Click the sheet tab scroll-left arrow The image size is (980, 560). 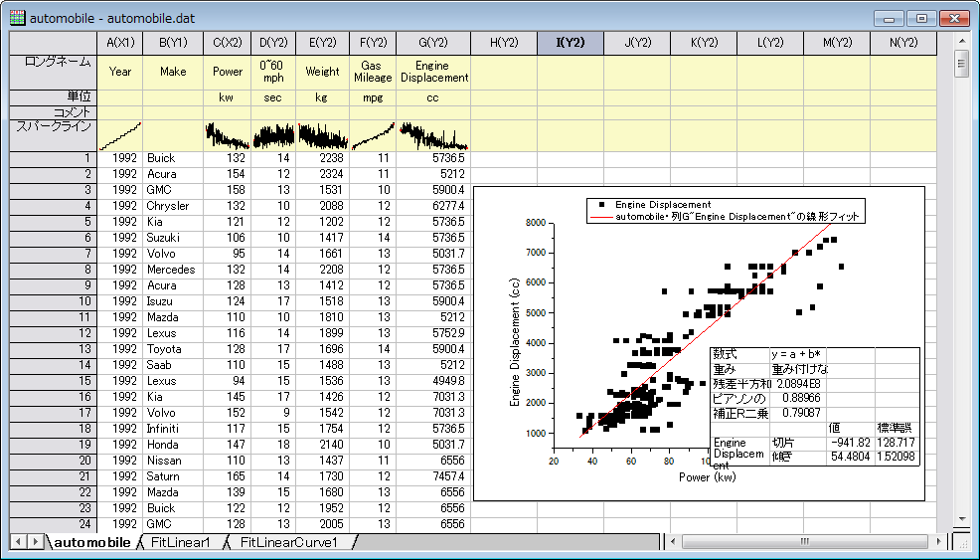[x=19, y=541]
